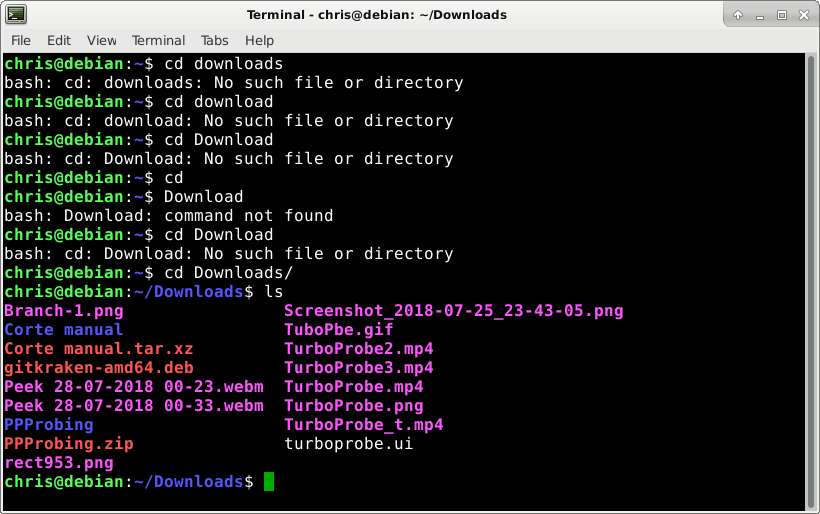
Task: Click the green cursor block at the prompt
Action: 269,482
